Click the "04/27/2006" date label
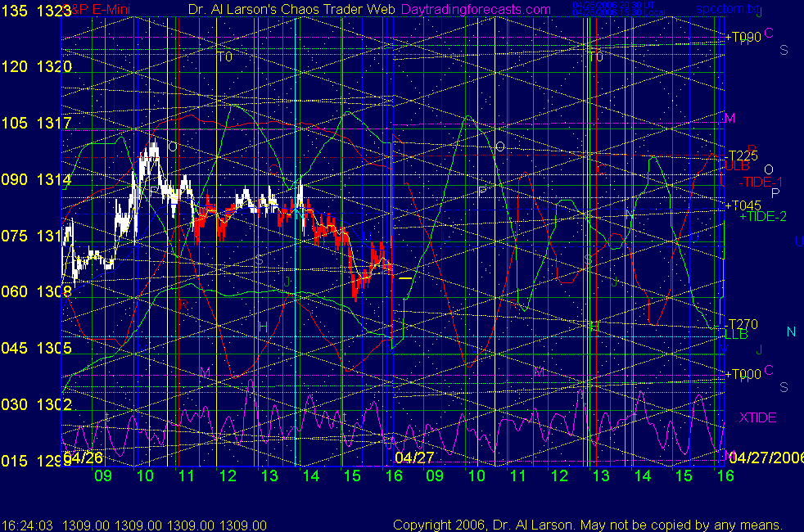 click(766, 458)
